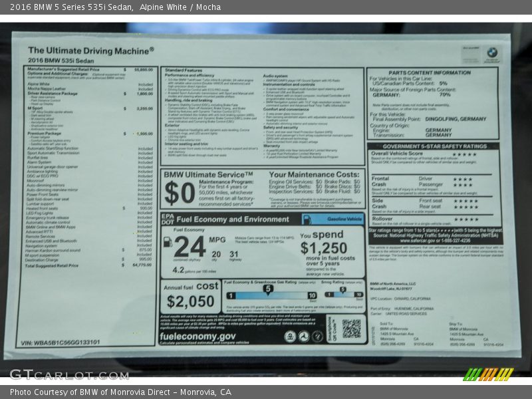Click the 'Rollover' rating row
The height and width of the screenshot is (399, 532).
pos(425,219)
